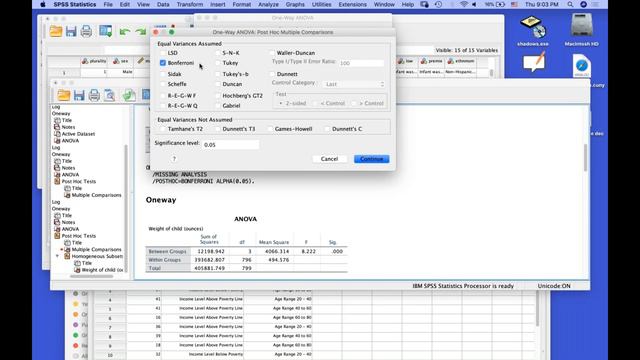The image size is (640, 360).
Task: Open Safari webloc file on desktop
Action: (582, 66)
